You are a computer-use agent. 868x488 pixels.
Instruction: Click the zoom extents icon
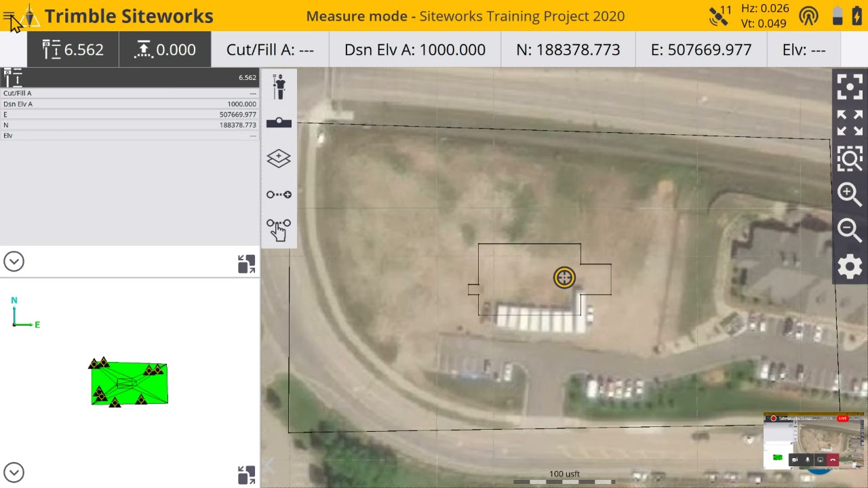[x=850, y=123]
